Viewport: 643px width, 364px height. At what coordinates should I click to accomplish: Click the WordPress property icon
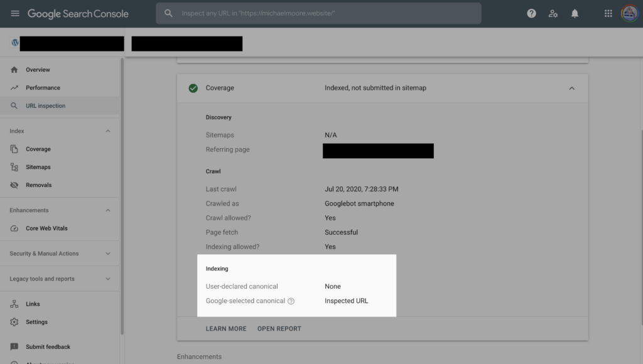click(x=15, y=43)
